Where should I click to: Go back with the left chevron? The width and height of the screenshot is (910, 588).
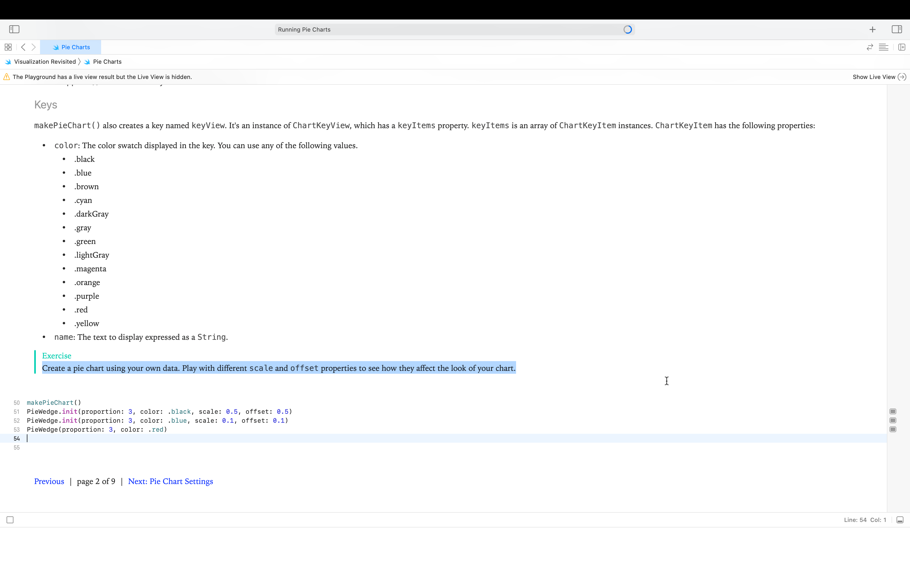23,47
